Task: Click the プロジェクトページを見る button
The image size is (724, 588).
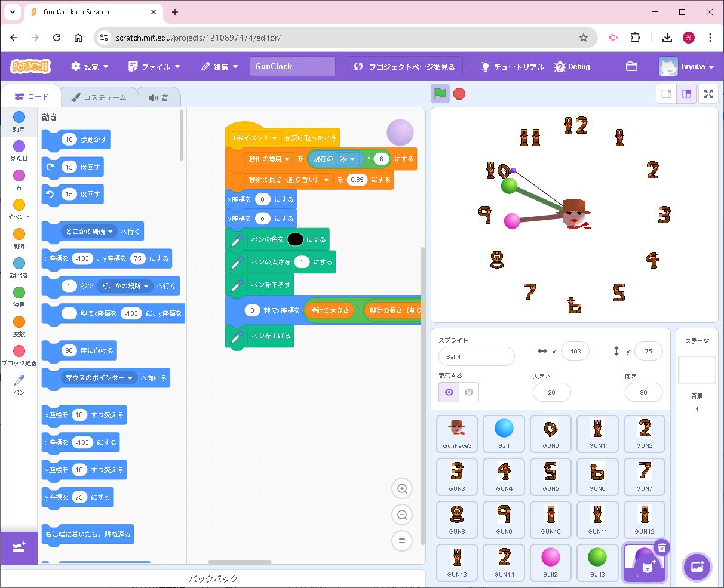Action: pyautogui.click(x=404, y=67)
